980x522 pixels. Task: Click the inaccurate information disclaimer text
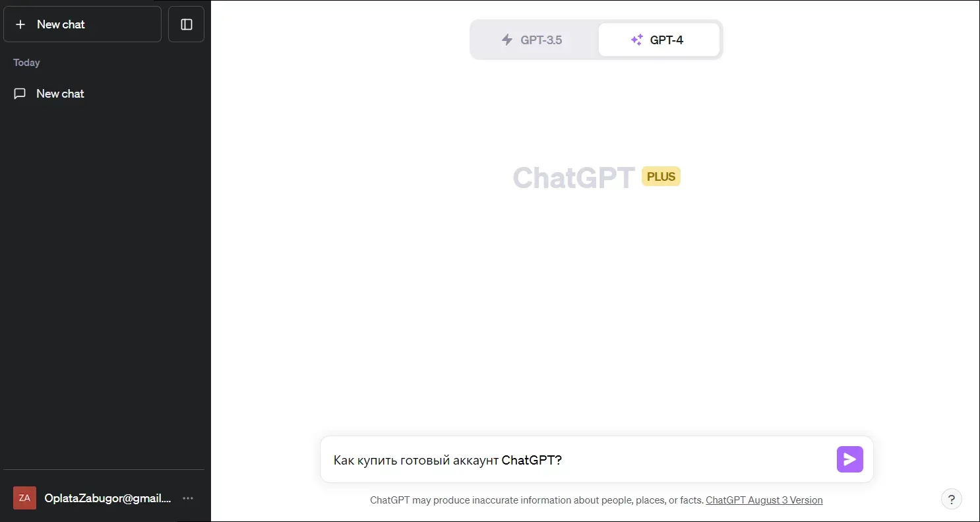[x=537, y=500]
